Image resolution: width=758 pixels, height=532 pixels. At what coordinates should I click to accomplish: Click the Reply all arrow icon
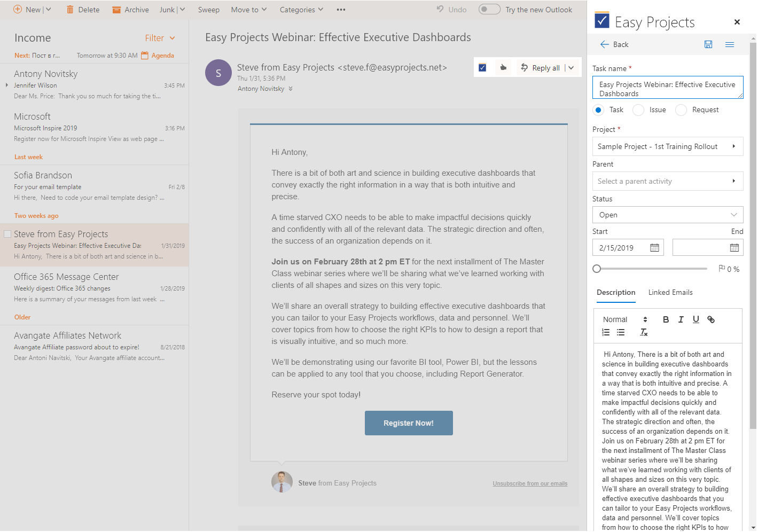pyautogui.click(x=524, y=67)
